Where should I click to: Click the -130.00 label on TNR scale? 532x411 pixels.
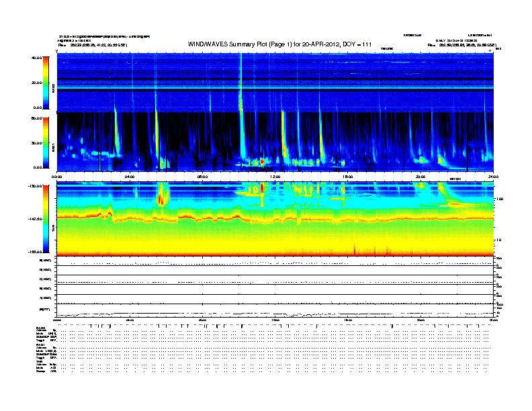pyautogui.click(x=35, y=186)
